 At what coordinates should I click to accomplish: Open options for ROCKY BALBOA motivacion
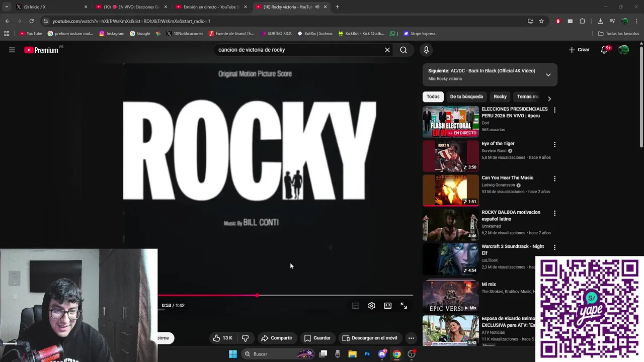click(x=554, y=213)
